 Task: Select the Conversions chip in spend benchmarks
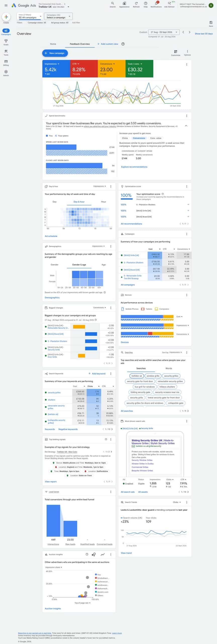139,138
